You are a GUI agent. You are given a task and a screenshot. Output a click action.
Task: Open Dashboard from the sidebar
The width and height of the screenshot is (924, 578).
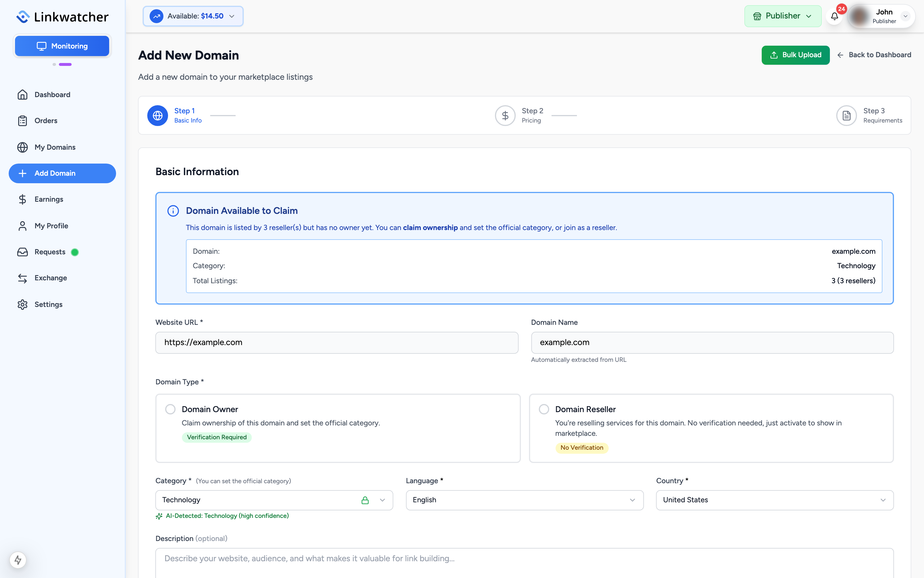pos(62,95)
